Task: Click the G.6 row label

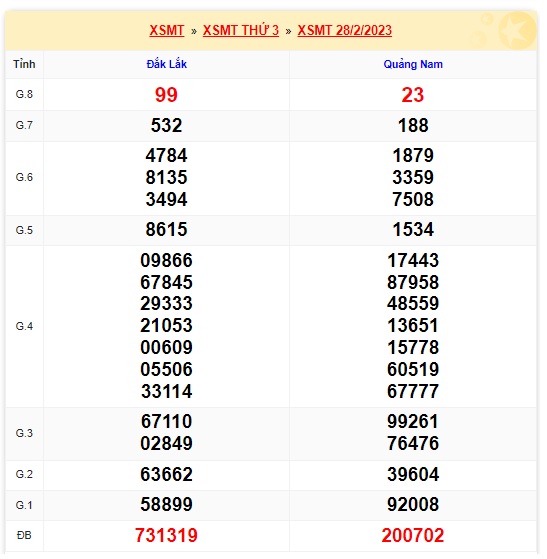Action: click(24, 177)
